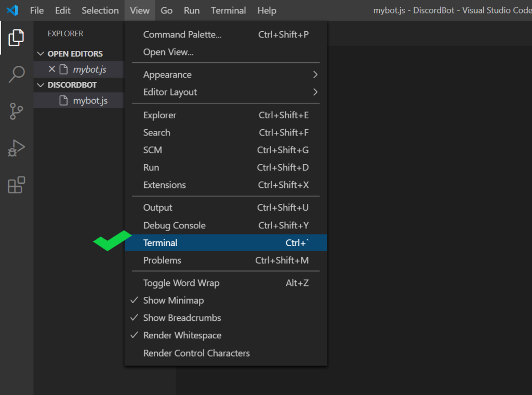Select Search in the View menu
The height and width of the screenshot is (395, 532).
[226, 132]
